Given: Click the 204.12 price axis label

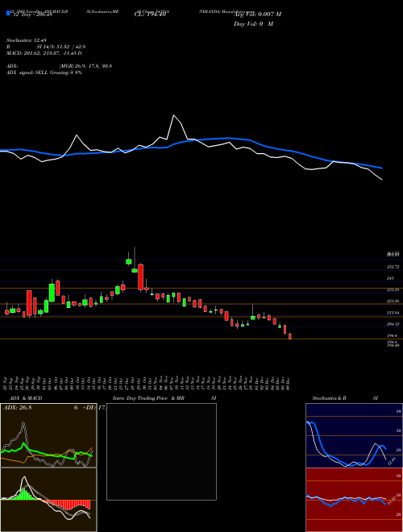Looking at the screenshot, I should pos(393,324).
